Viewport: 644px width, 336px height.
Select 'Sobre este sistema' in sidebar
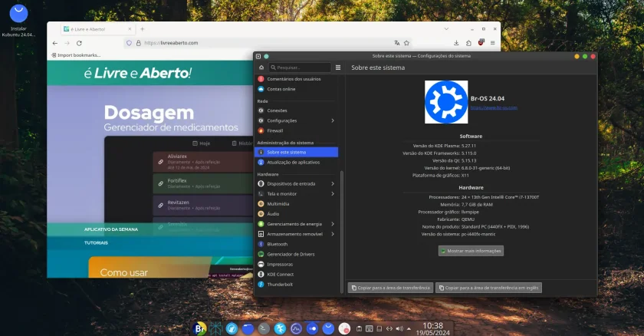(296, 152)
